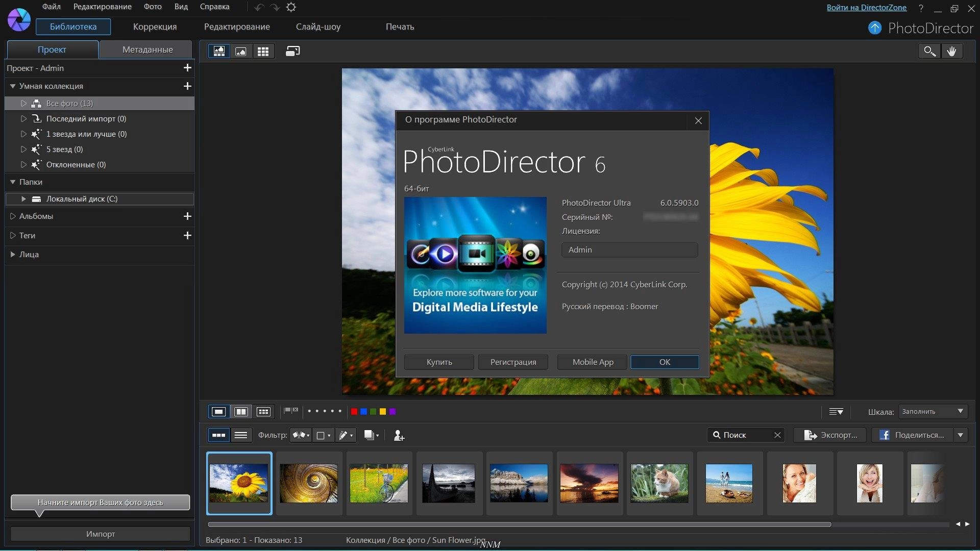The height and width of the screenshot is (551, 980).
Task: Open the edited status filter dropdown
Action: pos(346,435)
